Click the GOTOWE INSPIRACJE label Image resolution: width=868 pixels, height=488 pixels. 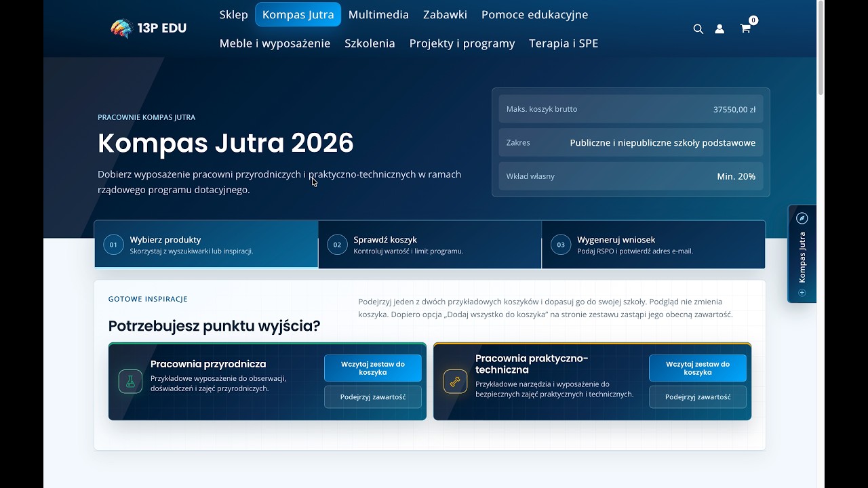tap(148, 299)
